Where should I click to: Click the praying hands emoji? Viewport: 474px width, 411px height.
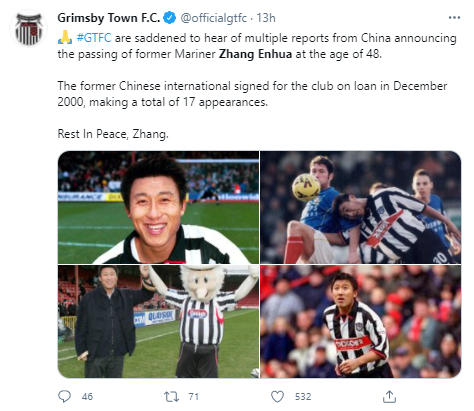pyautogui.click(x=65, y=37)
